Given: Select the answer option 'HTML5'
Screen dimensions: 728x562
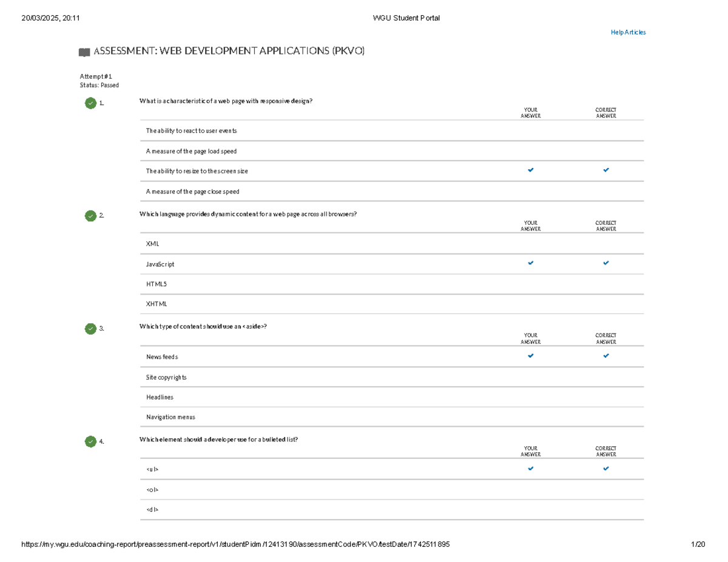Looking at the screenshot, I should pos(156,284).
